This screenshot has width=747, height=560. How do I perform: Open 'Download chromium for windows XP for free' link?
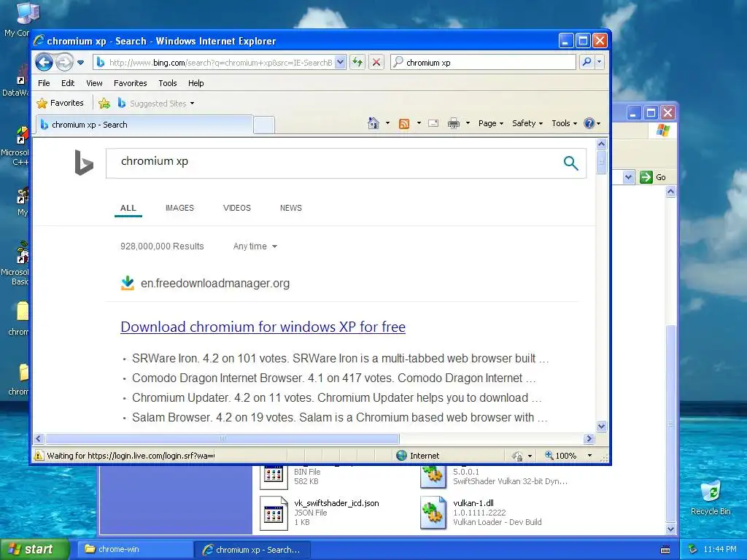(263, 327)
